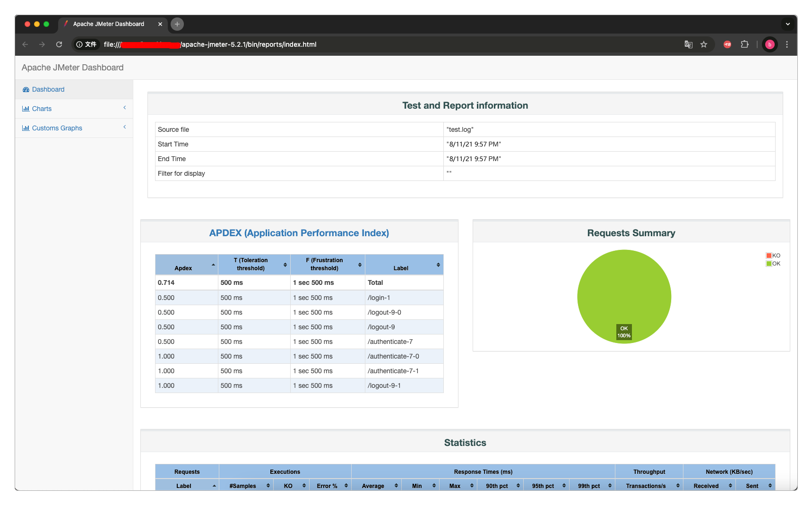Close the Apache JMeter Dashboard tab

160,24
